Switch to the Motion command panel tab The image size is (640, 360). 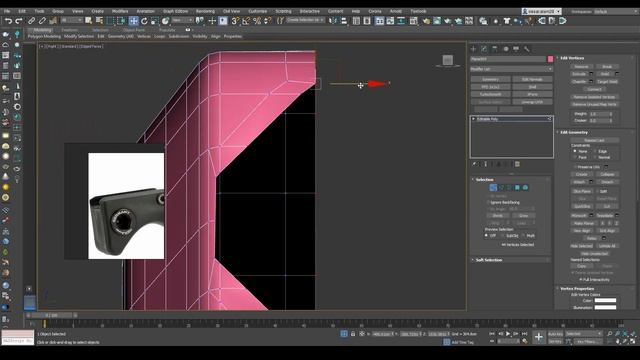point(506,49)
